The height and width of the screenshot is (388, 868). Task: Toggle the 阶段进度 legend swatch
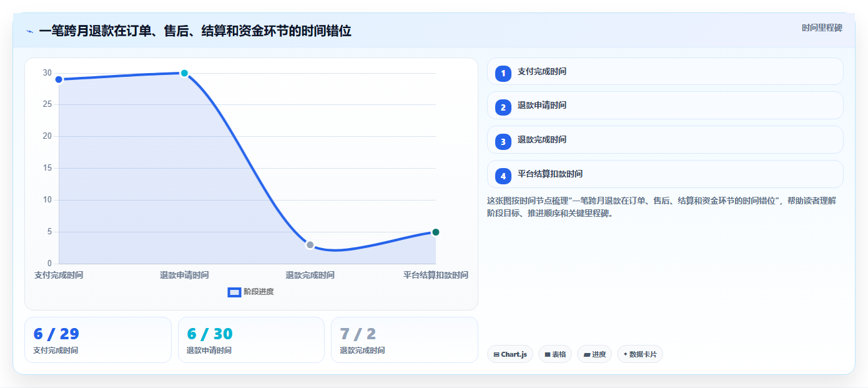coord(234,292)
